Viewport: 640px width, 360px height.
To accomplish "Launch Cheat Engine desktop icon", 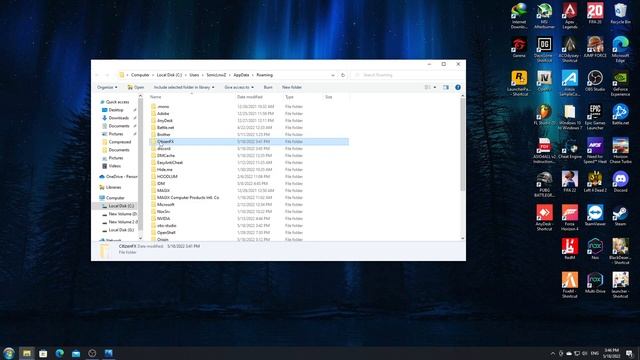I will point(569,148).
